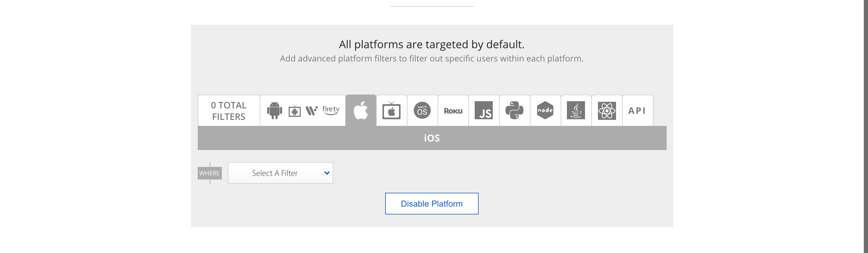Select the Fire TV platform icon
This screenshot has height=253, width=868.
tap(331, 110)
